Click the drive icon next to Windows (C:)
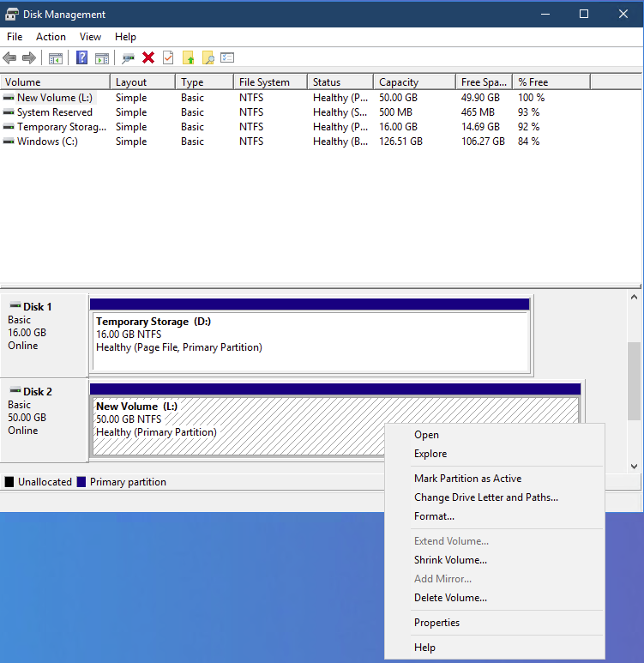Screen dimensions: 644x663 click(9, 142)
